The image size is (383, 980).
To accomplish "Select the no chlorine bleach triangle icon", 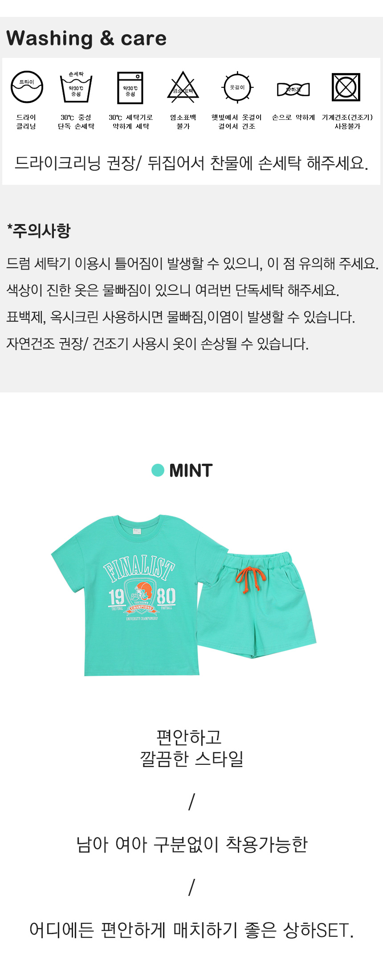I will [183, 86].
